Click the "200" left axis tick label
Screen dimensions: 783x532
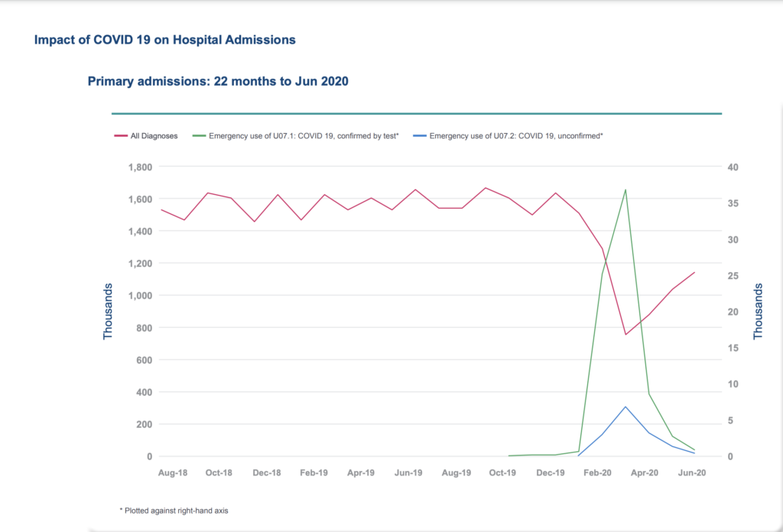[145, 424]
